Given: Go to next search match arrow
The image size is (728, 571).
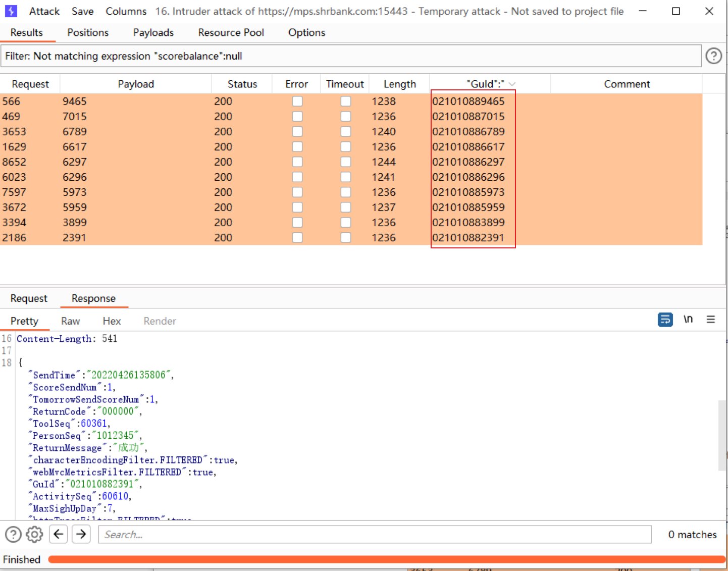Looking at the screenshot, I should (x=81, y=534).
